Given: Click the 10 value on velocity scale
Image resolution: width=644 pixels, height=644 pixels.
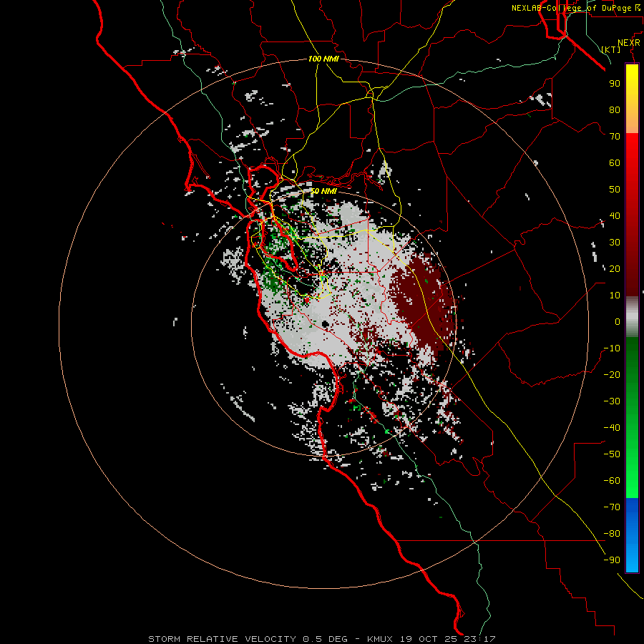Looking at the screenshot, I should click(x=615, y=296).
